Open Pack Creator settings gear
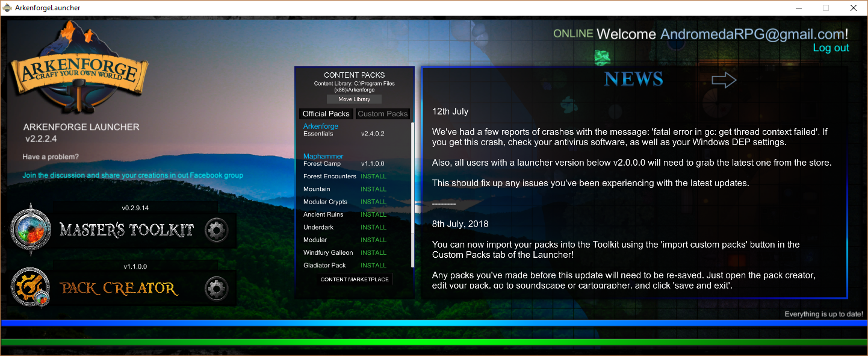The width and height of the screenshot is (868, 356). [216, 289]
